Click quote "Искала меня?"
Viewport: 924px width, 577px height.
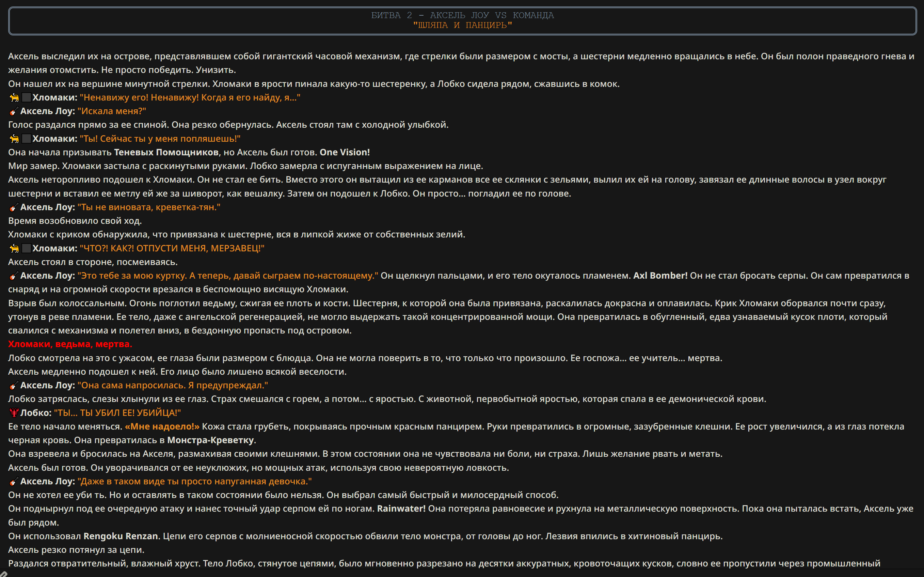point(112,111)
